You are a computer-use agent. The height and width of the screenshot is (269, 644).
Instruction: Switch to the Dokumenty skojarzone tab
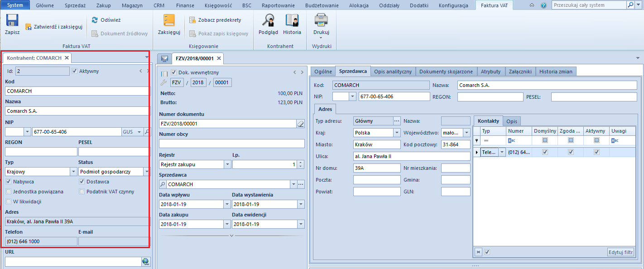446,72
